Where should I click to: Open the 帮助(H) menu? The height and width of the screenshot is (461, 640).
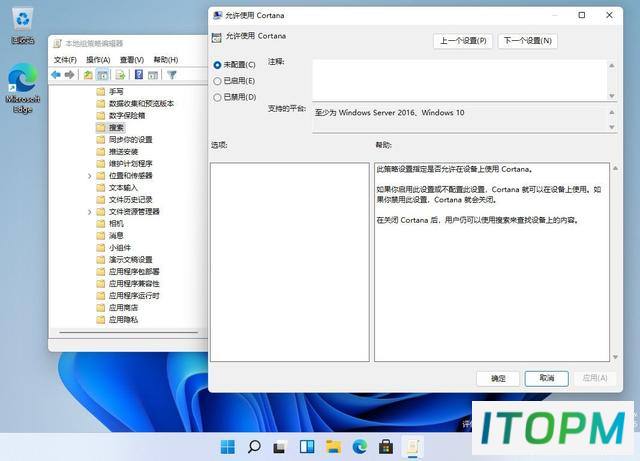165,60
